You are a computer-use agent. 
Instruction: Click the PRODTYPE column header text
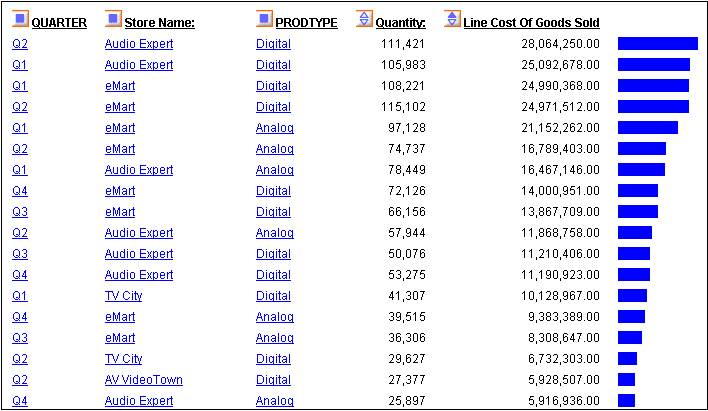(306, 22)
